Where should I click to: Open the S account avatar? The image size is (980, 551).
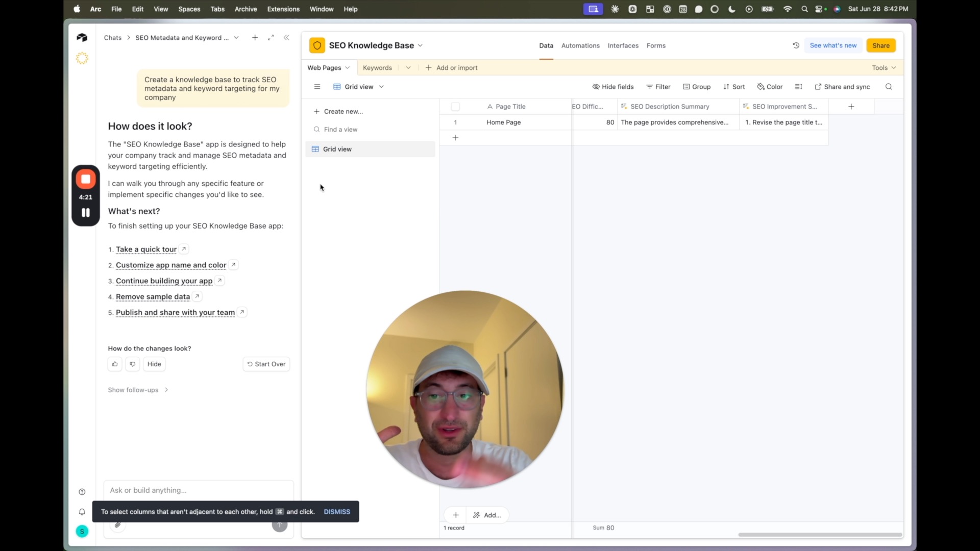click(82, 531)
